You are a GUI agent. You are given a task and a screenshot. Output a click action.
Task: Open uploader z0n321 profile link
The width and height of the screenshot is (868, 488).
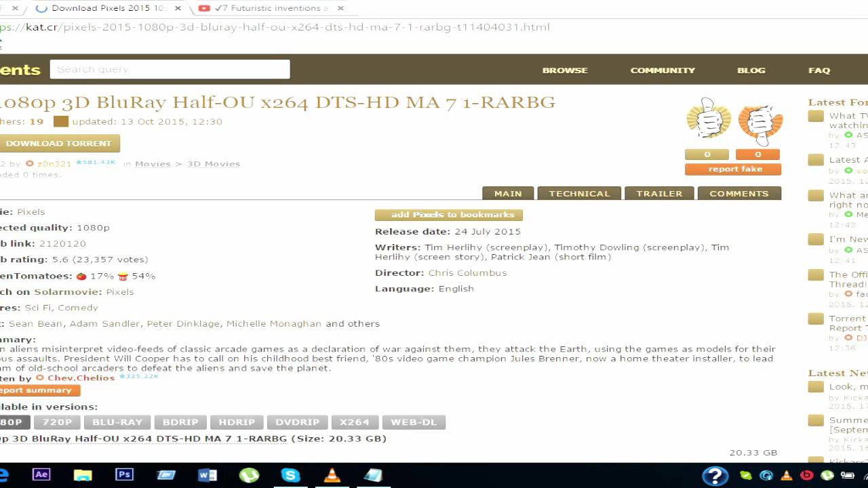pyautogui.click(x=54, y=164)
